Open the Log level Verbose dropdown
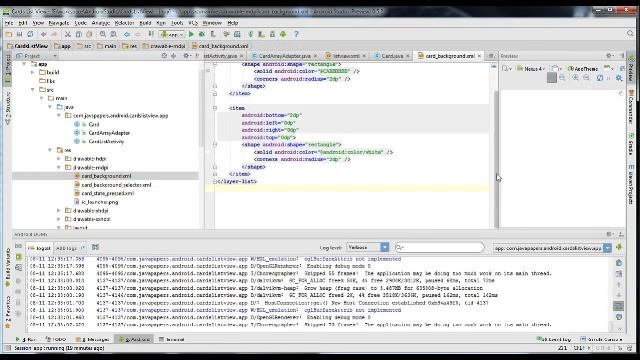Viewport: 640px width, 360px height. (x=367, y=247)
